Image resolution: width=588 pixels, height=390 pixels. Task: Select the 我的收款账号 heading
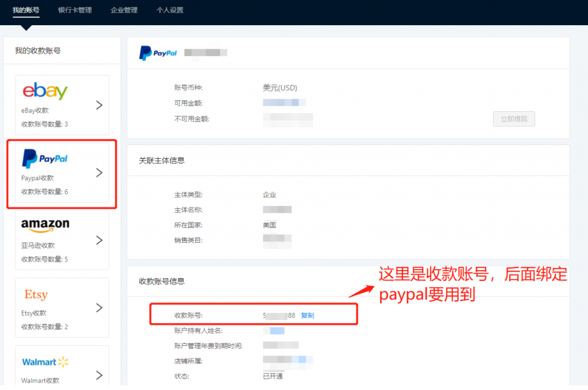tap(37, 50)
